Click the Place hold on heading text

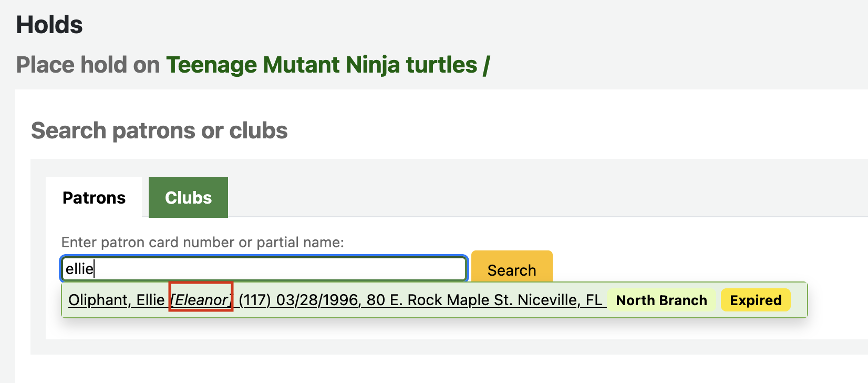coord(88,65)
